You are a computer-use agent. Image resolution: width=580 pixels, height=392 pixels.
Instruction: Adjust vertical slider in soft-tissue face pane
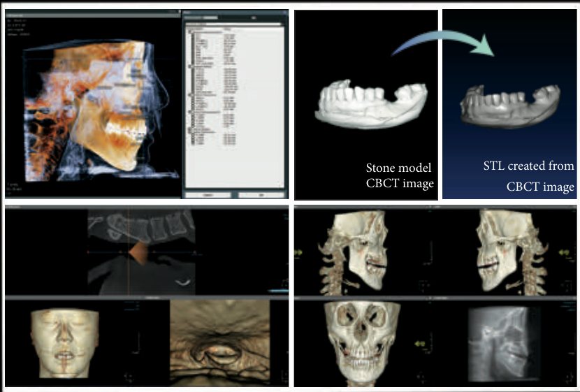coord(138,344)
